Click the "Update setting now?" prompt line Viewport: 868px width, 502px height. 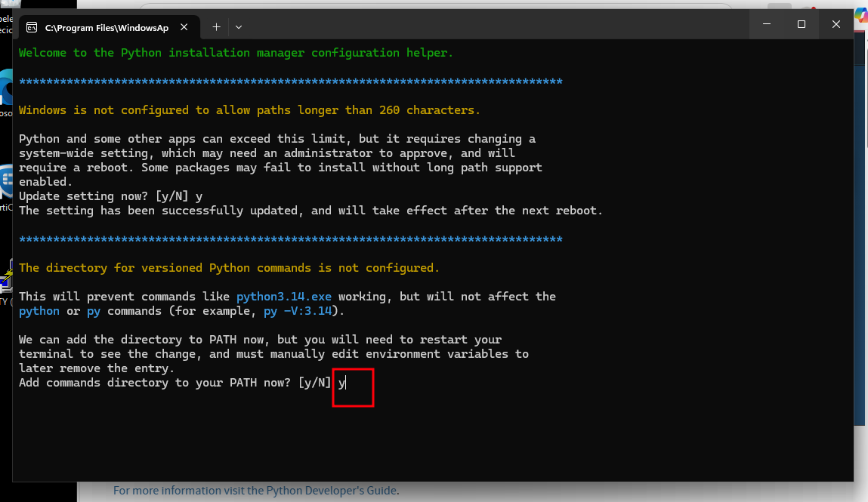point(110,196)
